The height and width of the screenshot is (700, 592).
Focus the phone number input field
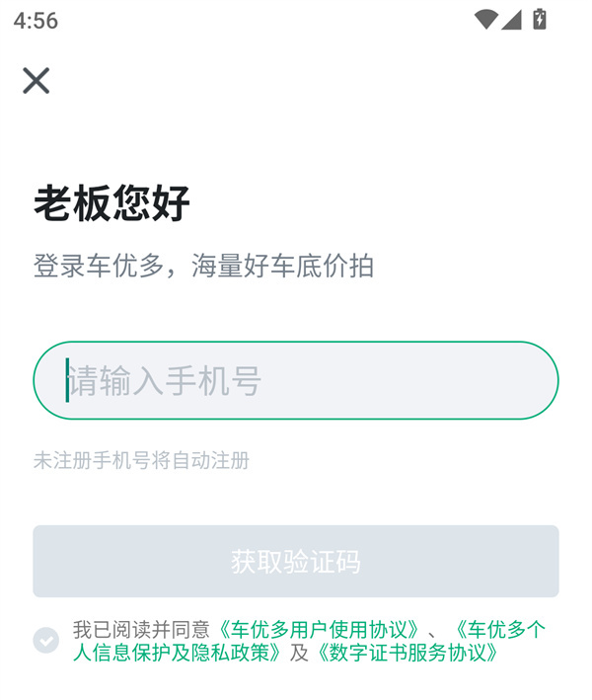coord(296,381)
